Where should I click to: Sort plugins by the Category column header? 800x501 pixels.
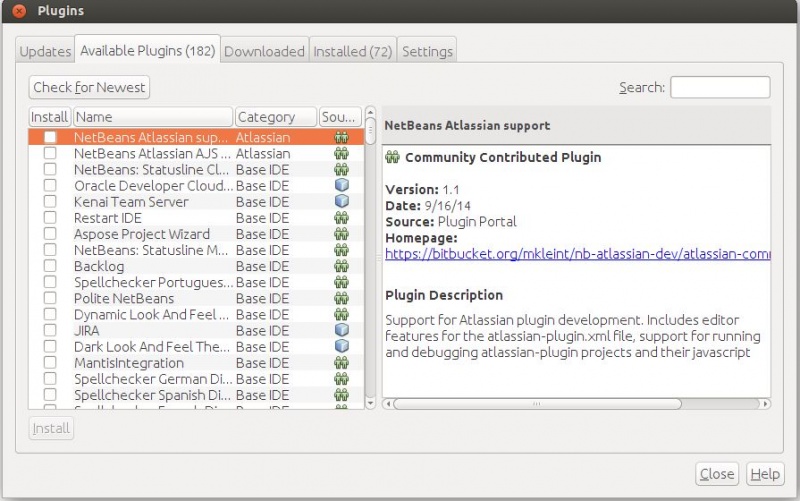(x=275, y=117)
